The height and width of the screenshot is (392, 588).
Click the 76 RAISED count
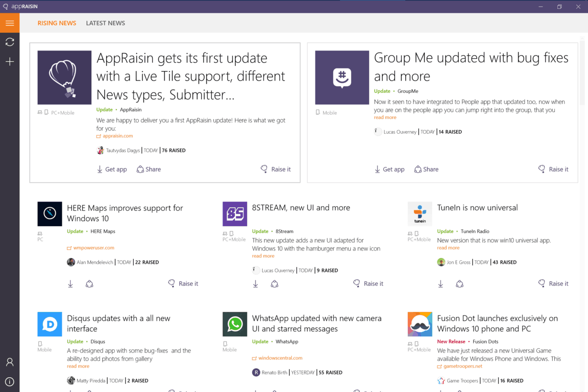point(174,151)
